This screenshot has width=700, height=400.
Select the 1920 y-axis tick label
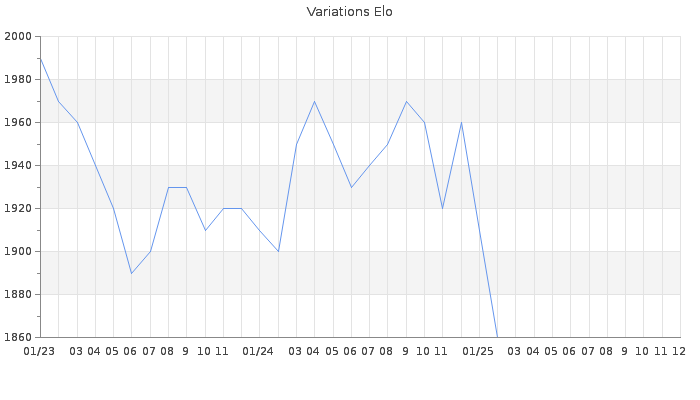coord(18,209)
